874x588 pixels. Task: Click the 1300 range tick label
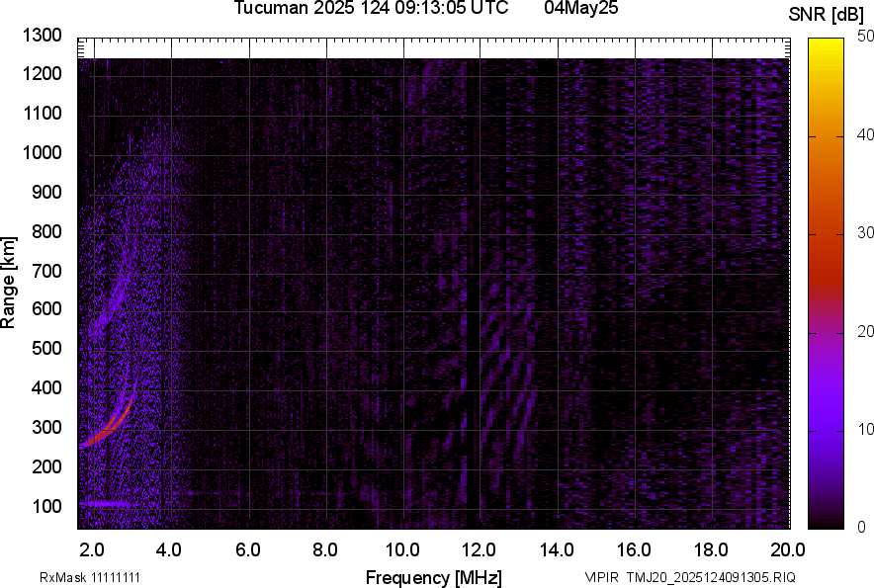pyautogui.click(x=42, y=36)
